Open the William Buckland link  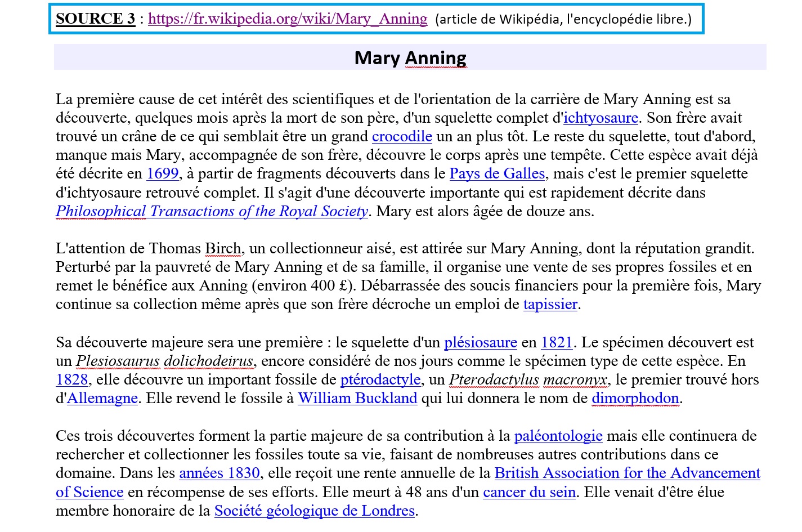tap(357, 398)
